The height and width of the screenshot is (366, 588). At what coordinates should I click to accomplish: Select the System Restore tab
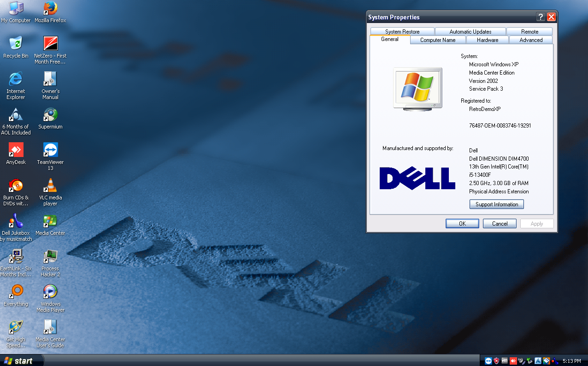click(x=401, y=31)
